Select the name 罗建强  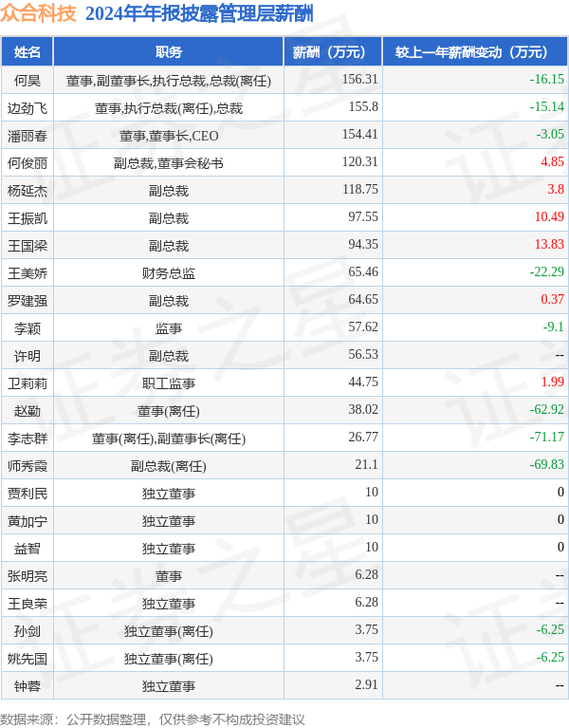[x=28, y=301]
